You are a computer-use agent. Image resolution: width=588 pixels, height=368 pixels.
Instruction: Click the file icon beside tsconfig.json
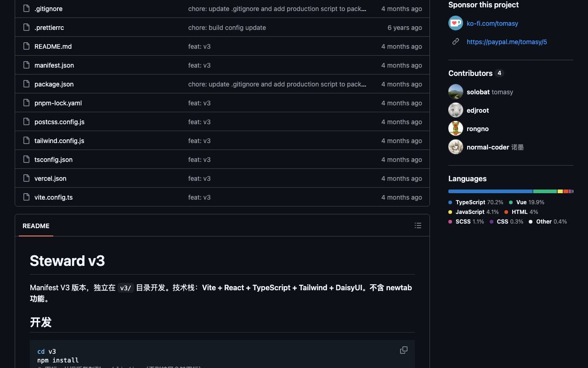point(26,159)
